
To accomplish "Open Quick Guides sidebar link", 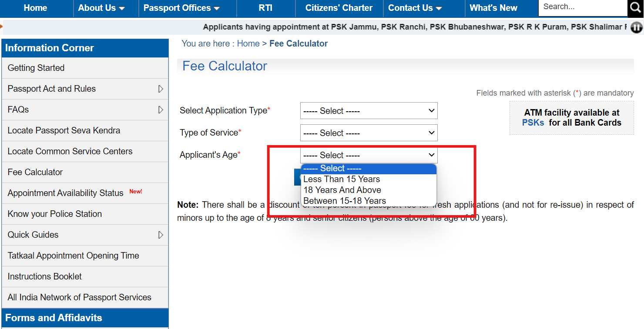I will 33,235.
